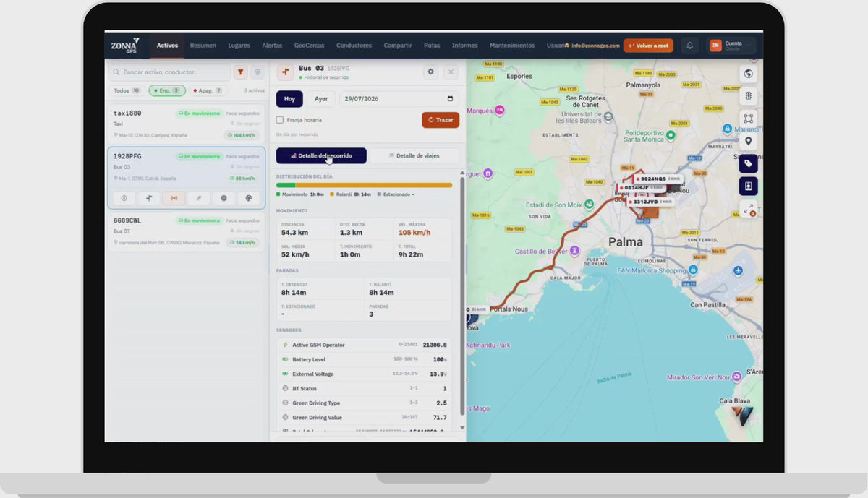Open the GeoCercas tab
Screen dimensions: 868x498
click(x=310, y=46)
